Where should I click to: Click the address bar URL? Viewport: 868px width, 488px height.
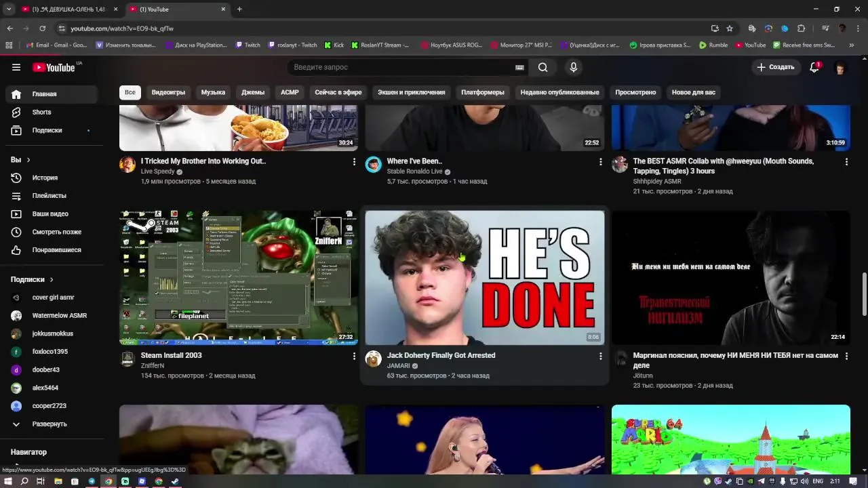[122, 28]
